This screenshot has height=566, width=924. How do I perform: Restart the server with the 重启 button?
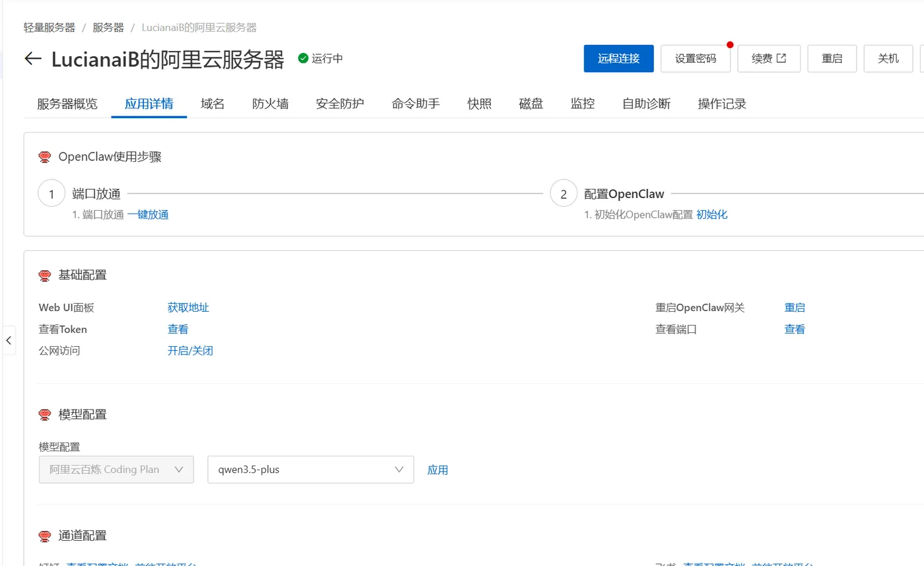coord(832,59)
